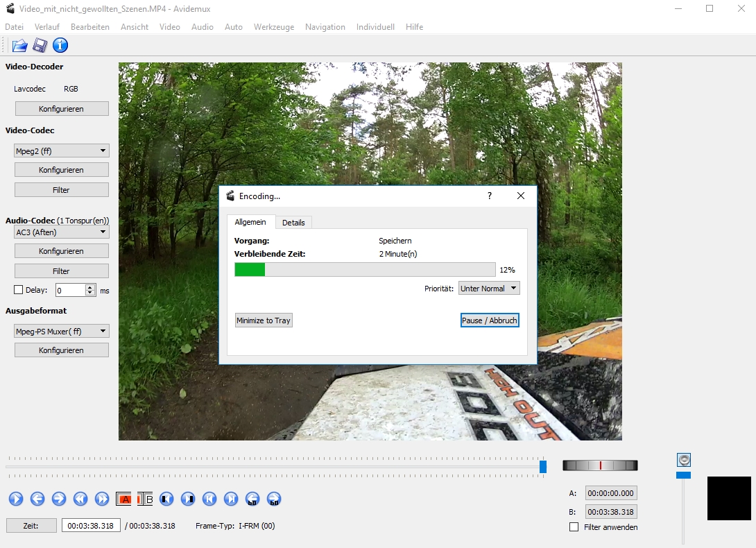
Task: Open the video information icon
Action: pyautogui.click(x=60, y=46)
